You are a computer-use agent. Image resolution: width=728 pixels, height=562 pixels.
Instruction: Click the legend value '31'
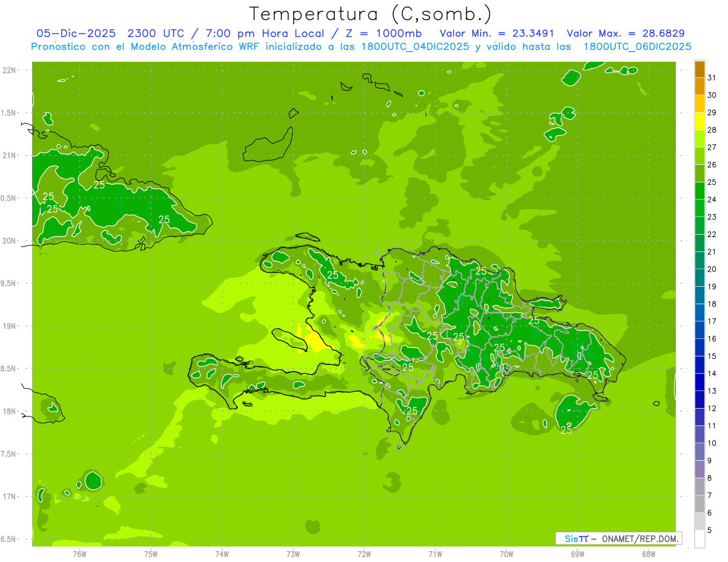click(x=712, y=78)
